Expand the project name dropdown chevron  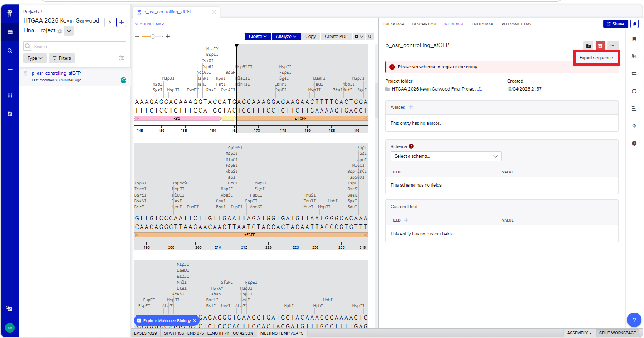click(69, 31)
